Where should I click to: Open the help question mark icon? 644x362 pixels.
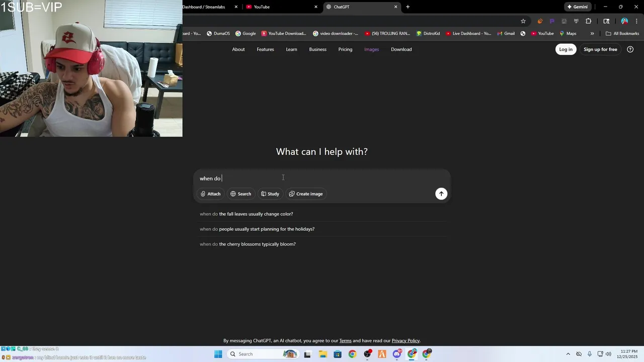(630, 49)
